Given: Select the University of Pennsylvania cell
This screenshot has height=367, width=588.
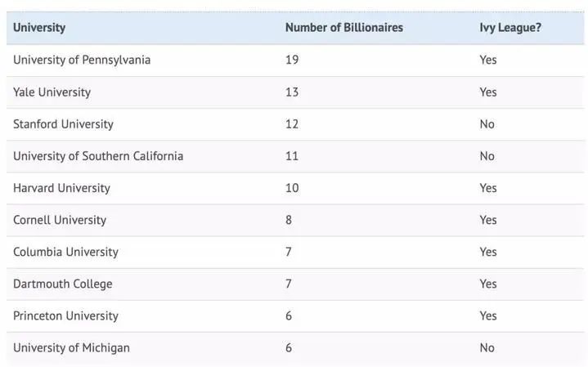Looking at the screenshot, I should [x=82, y=60].
